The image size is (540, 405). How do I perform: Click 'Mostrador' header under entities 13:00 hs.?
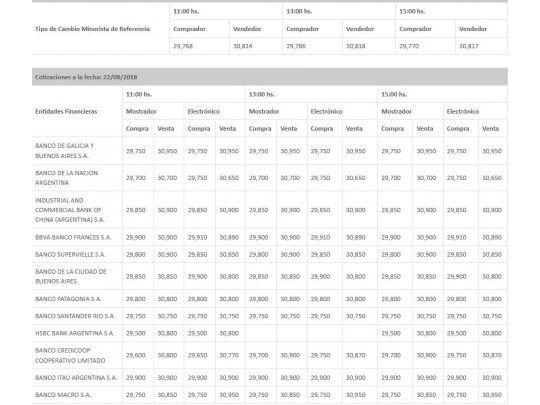pos(264,111)
